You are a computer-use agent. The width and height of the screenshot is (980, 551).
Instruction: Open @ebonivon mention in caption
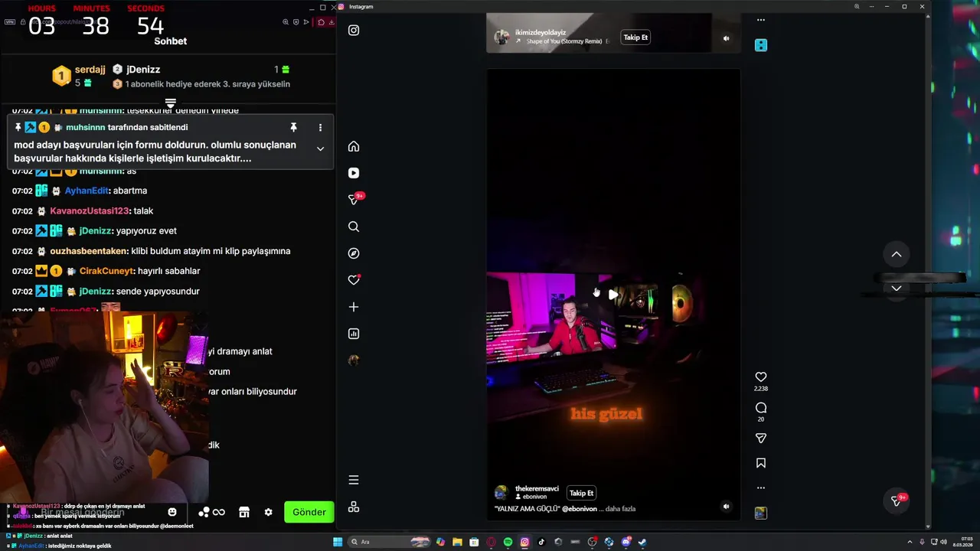click(x=579, y=509)
